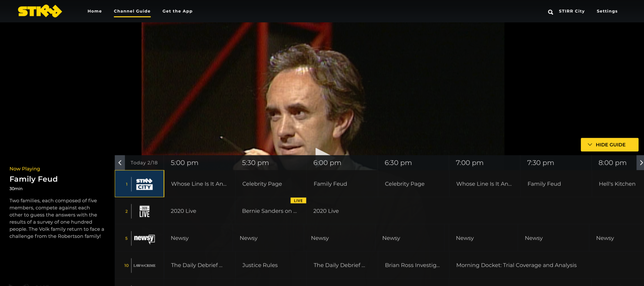Open STIRR City in header
644x286 pixels.
(x=572, y=11)
